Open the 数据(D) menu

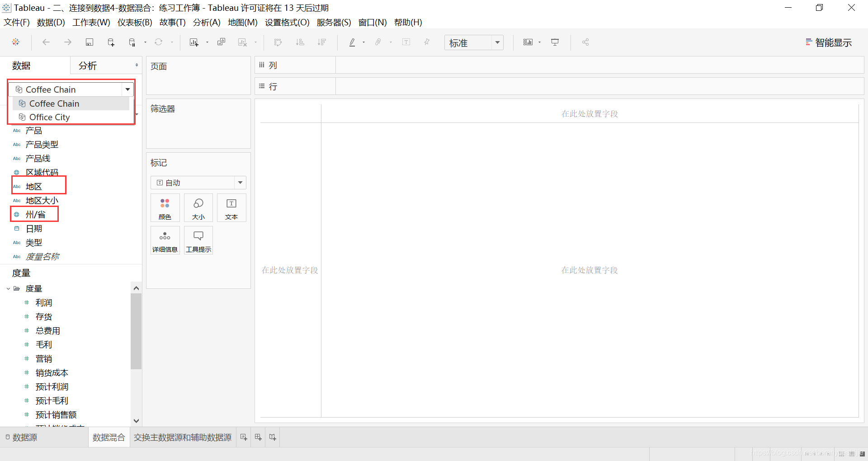[51, 22]
